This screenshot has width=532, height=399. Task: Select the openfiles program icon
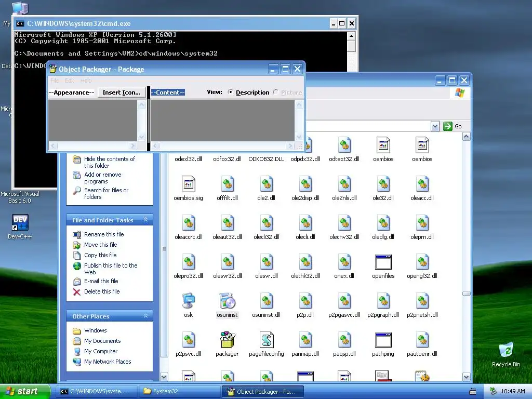[x=383, y=262]
